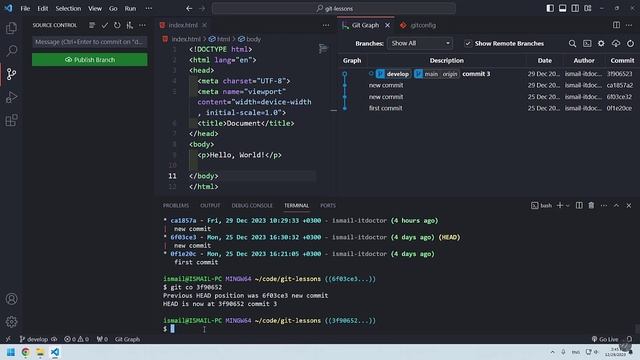Viewport: 640px width, 360px height.
Task: Split the terminal panel
Action: tap(579, 205)
